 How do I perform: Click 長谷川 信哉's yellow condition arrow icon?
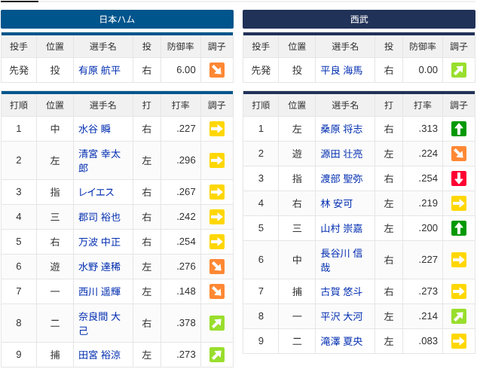(x=459, y=260)
